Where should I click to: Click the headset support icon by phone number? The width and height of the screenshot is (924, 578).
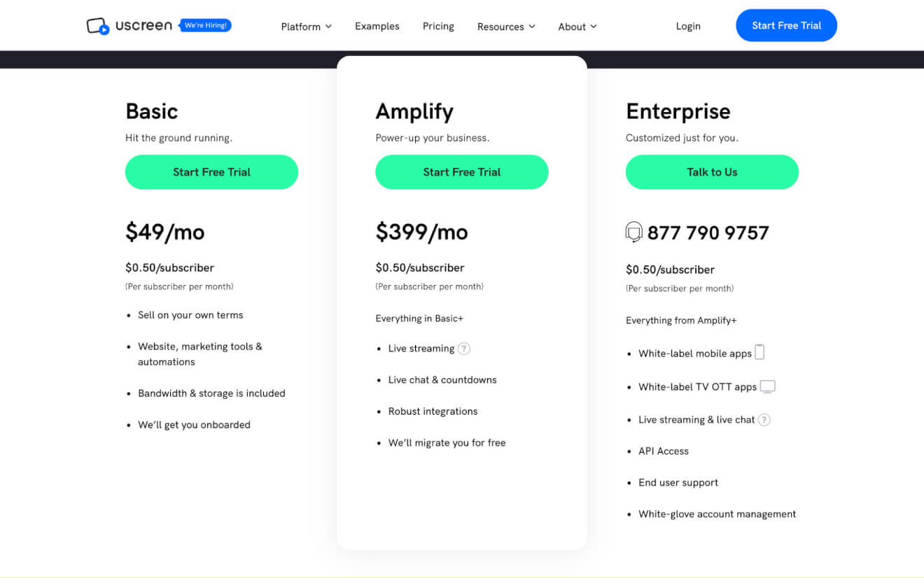pos(633,232)
